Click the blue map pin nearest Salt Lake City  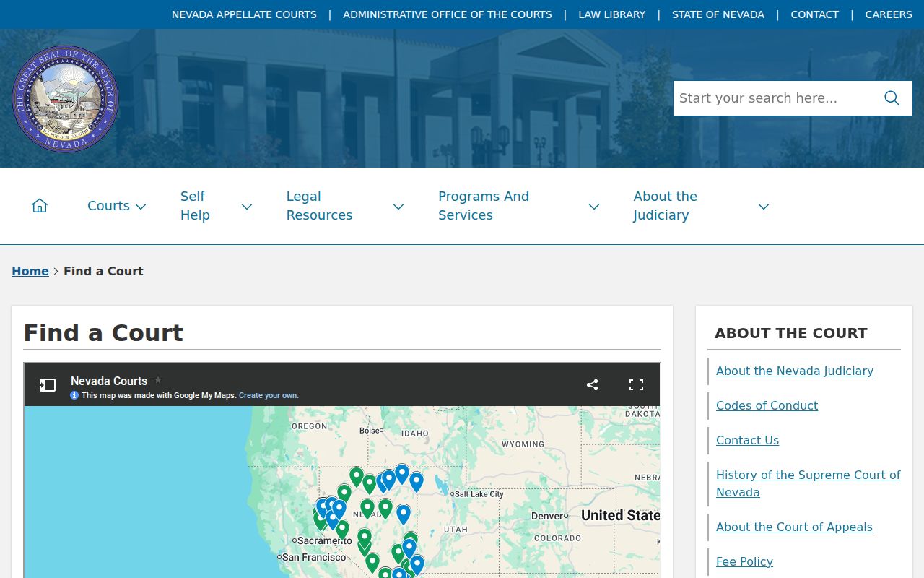pos(417,481)
